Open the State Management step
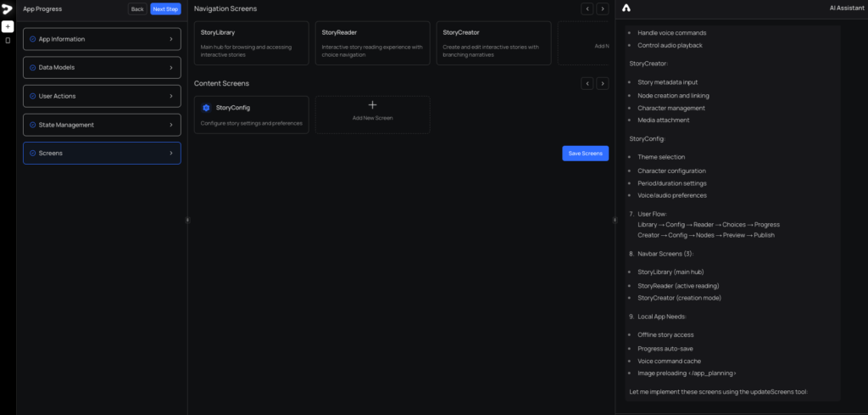 [x=102, y=125]
